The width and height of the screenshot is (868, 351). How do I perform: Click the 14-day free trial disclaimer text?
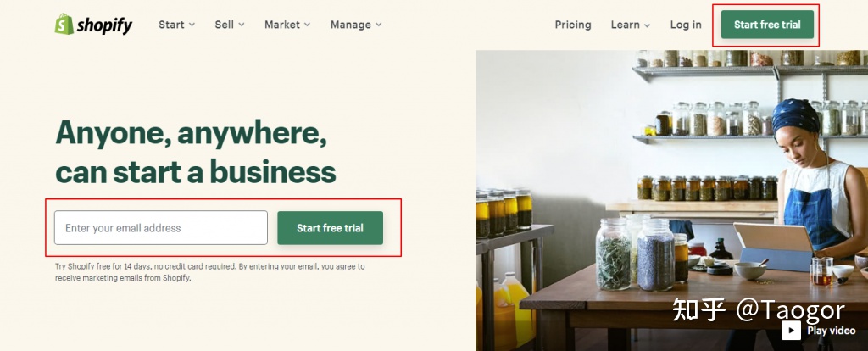(x=209, y=271)
